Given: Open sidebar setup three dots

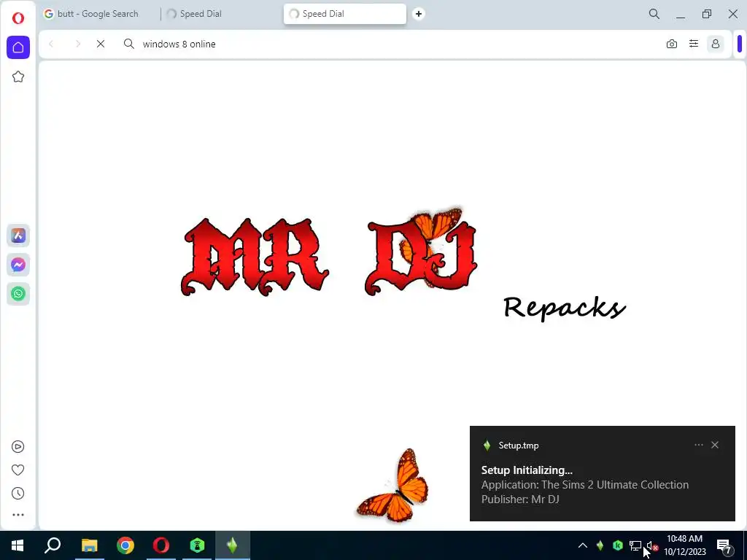Looking at the screenshot, I should click(x=18, y=515).
